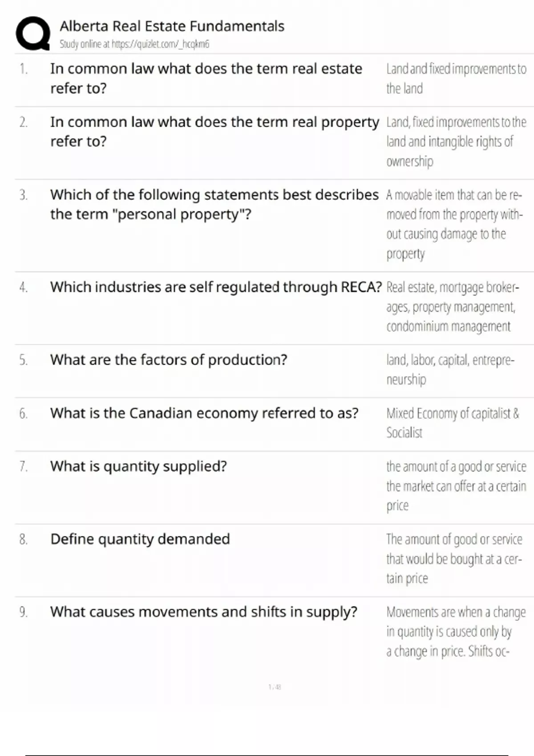Image resolution: width=534 pixels, height=756 pixels.
Task: Click the page number indicator at the bottom
Action: pos(275,687)
